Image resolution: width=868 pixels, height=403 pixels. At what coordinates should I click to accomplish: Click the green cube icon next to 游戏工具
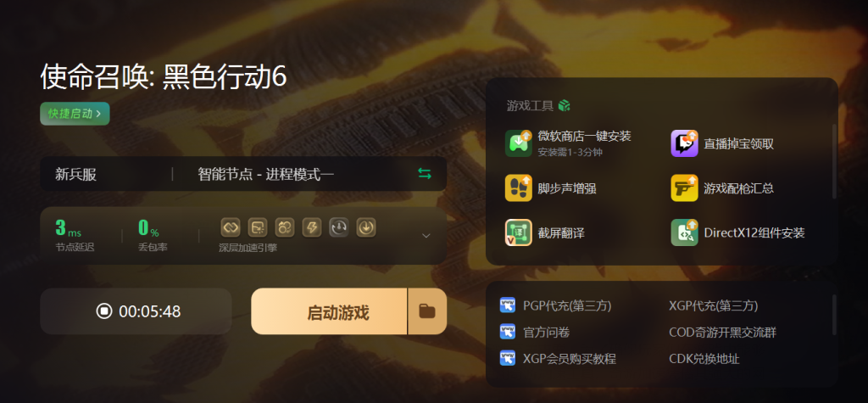point(564,105)
